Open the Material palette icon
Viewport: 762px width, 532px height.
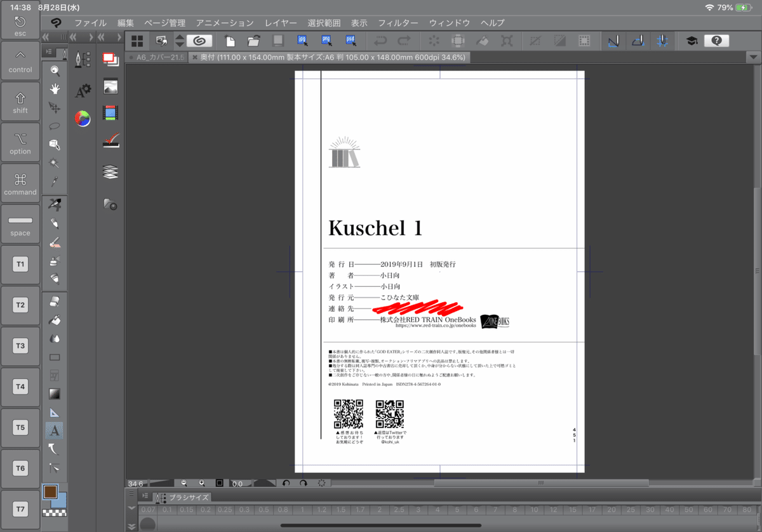pos(110,204)
